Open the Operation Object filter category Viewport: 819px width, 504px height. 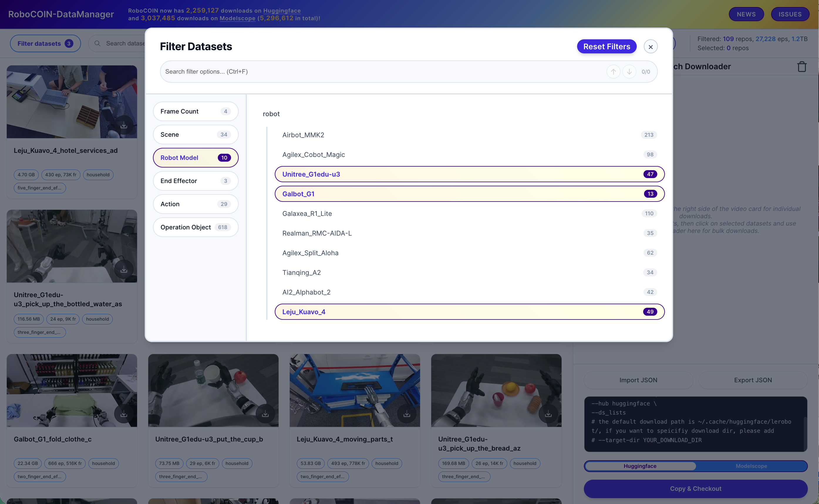click(196, 227)
